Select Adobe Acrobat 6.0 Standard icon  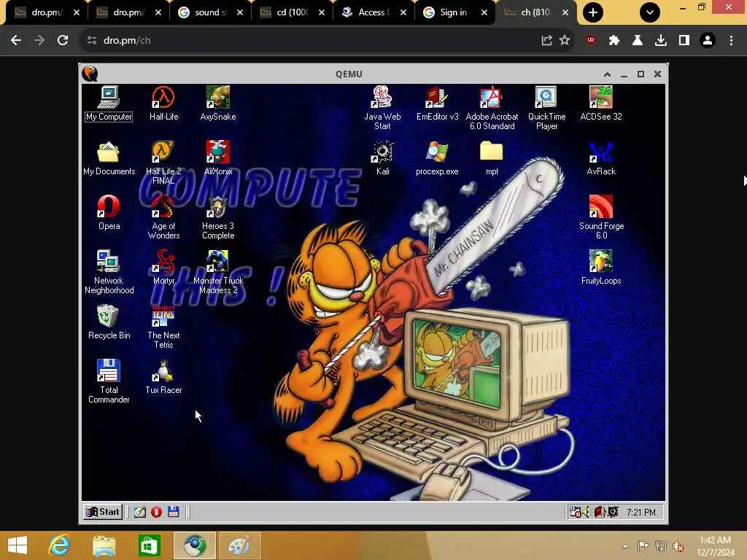pyautogui.click(x=492, y=109)
